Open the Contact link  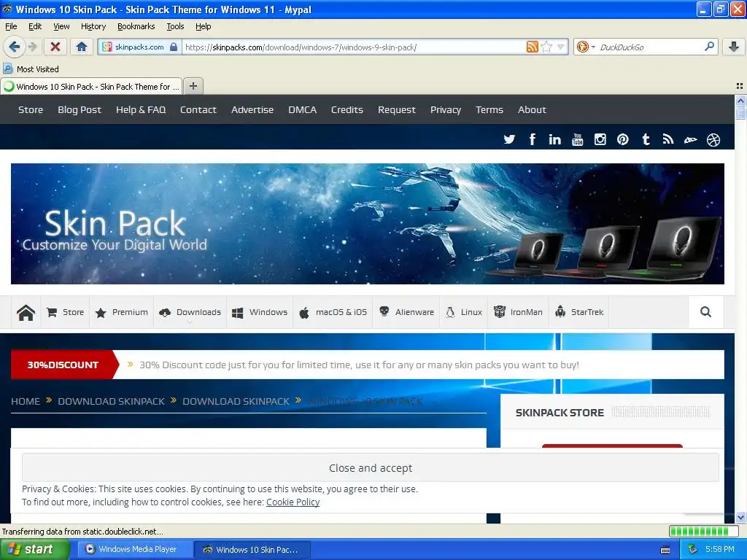coord(198,109)
